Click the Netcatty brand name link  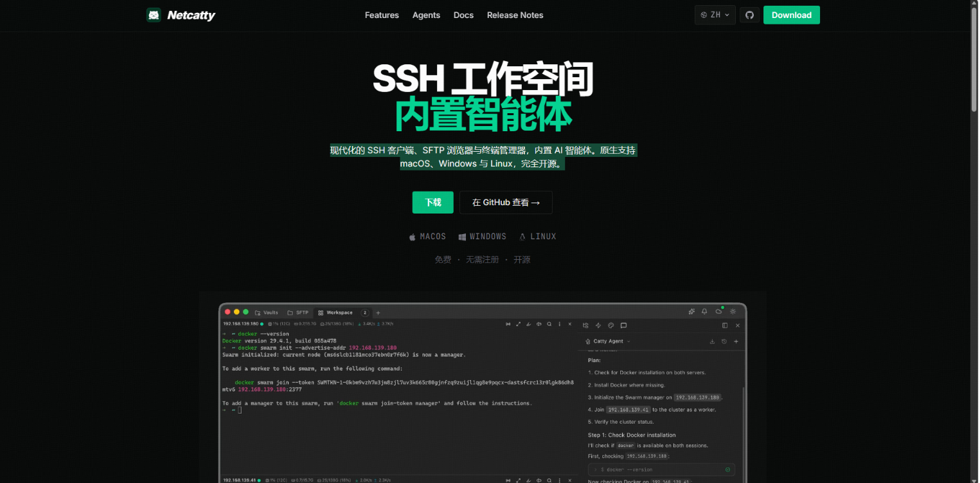(x=192, y=15)
